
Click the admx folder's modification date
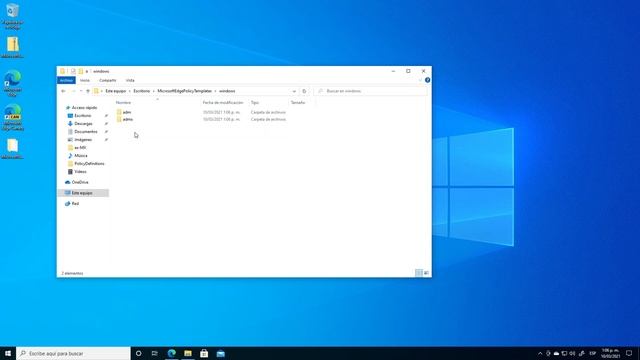pos(222,119)
